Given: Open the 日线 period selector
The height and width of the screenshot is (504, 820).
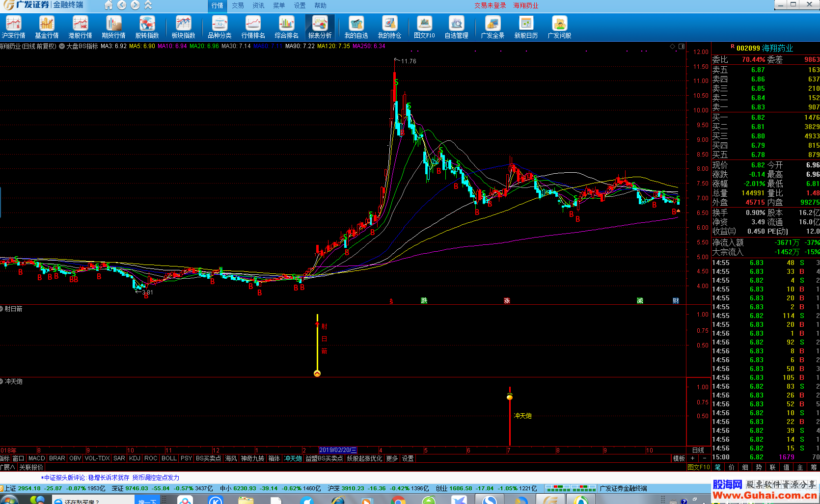Looking at the screenshot, I should tap(698, 450).
